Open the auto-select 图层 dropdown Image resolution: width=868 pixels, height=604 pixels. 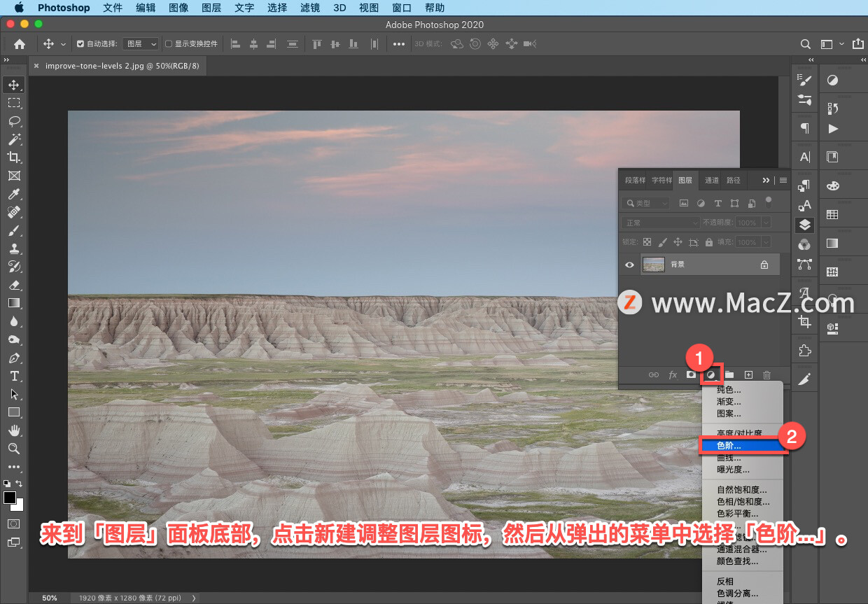coord(141,44)
